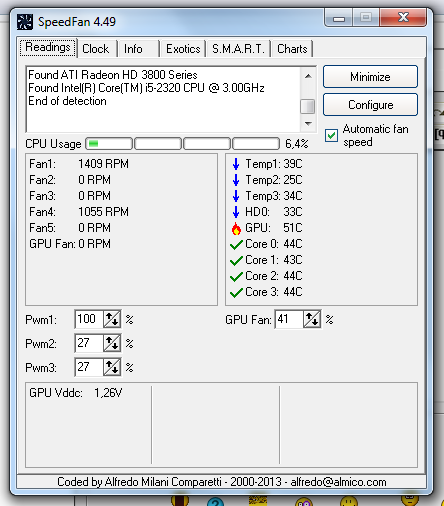Click the CPU usage 6,4% value
This screenshot has width=444, height=506.
point(297,144)
